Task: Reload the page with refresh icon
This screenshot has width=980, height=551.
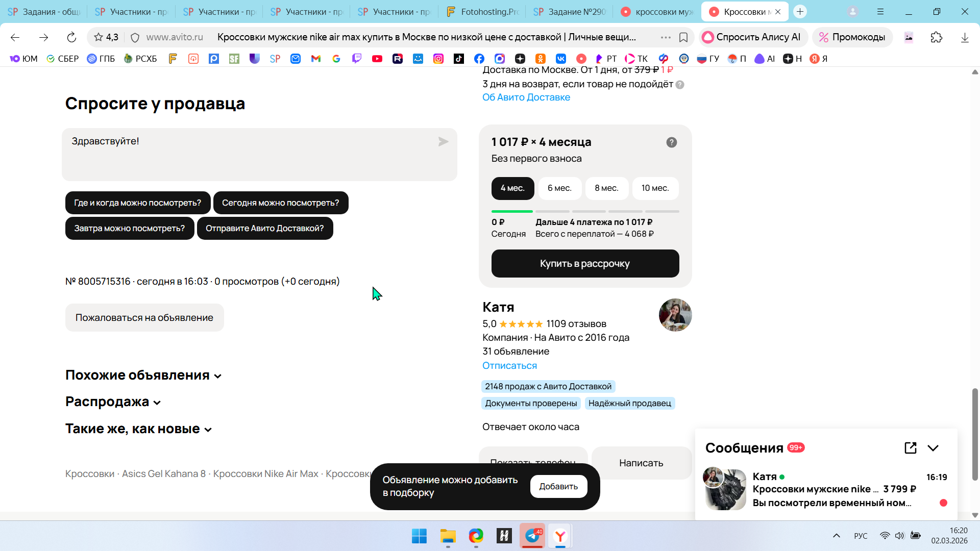Action: point(71,37)
